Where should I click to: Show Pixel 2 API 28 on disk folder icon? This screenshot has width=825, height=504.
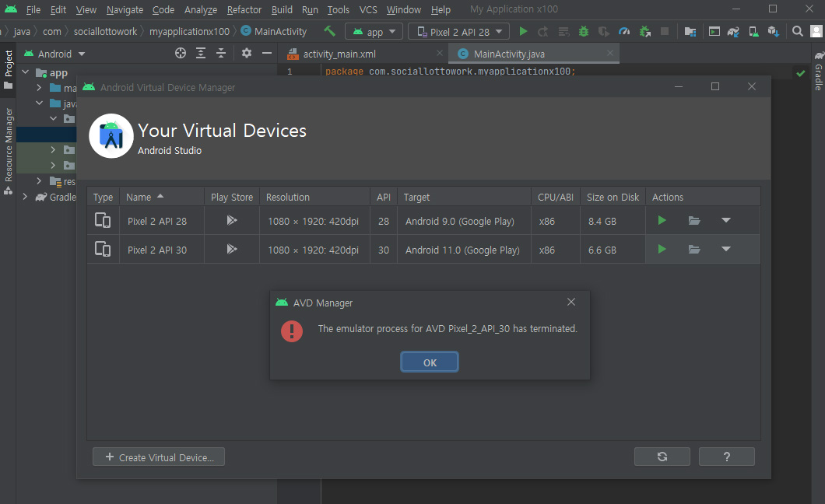coord(694,220)
